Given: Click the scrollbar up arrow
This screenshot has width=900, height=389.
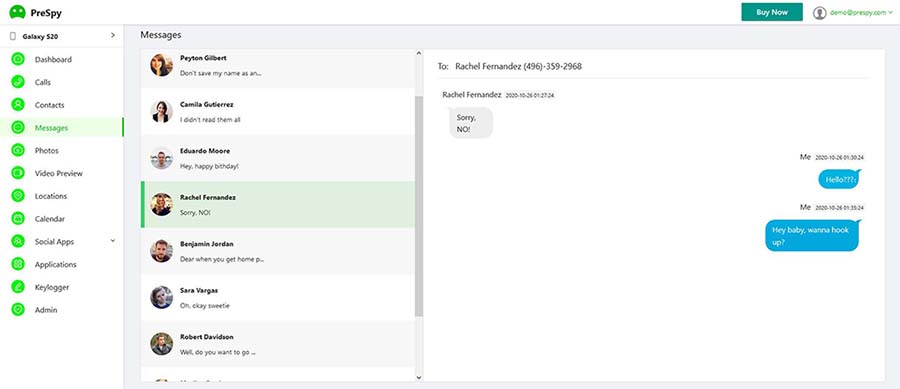Looking at the screenshot, I should 418,53.
